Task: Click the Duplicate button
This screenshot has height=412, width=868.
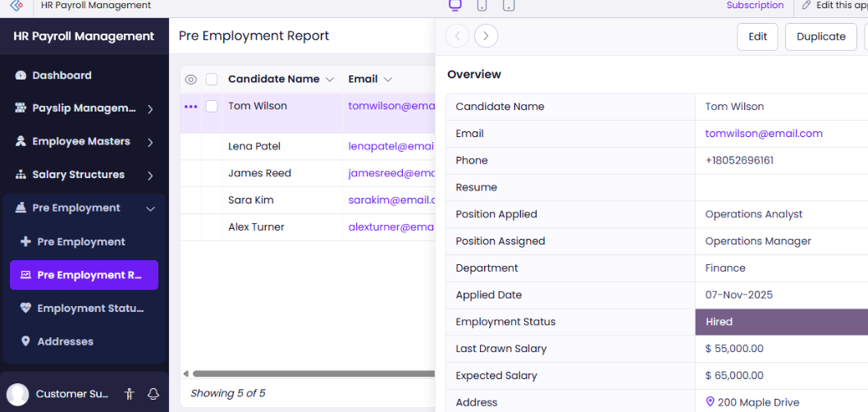Action: [x=820, y=36]
